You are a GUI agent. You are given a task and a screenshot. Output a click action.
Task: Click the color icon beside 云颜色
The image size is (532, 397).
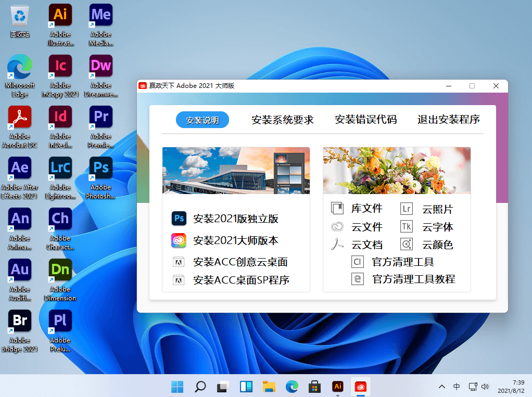pos(407,244)
